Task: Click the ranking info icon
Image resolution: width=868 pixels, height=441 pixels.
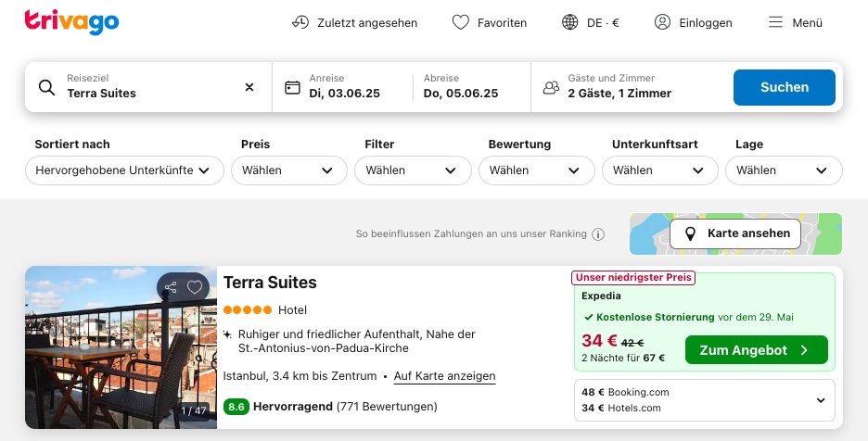Action: click(598, 234)
